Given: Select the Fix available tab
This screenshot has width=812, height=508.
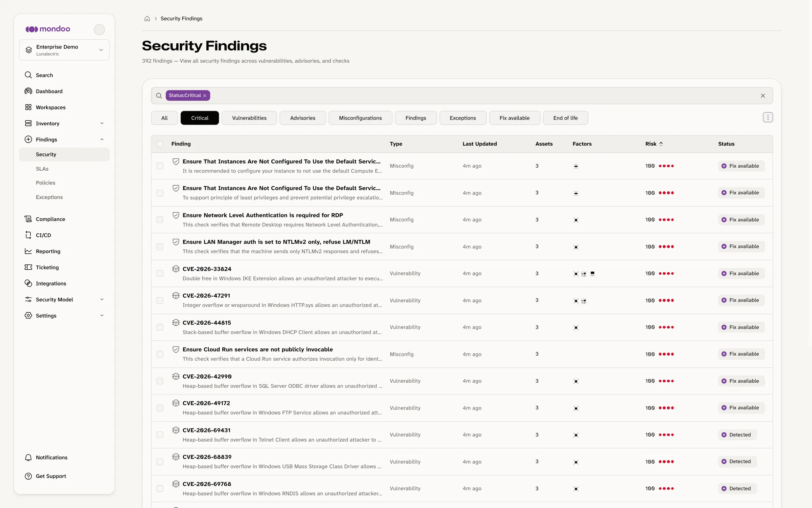Looking at the screenshot, I should point(515,118).
